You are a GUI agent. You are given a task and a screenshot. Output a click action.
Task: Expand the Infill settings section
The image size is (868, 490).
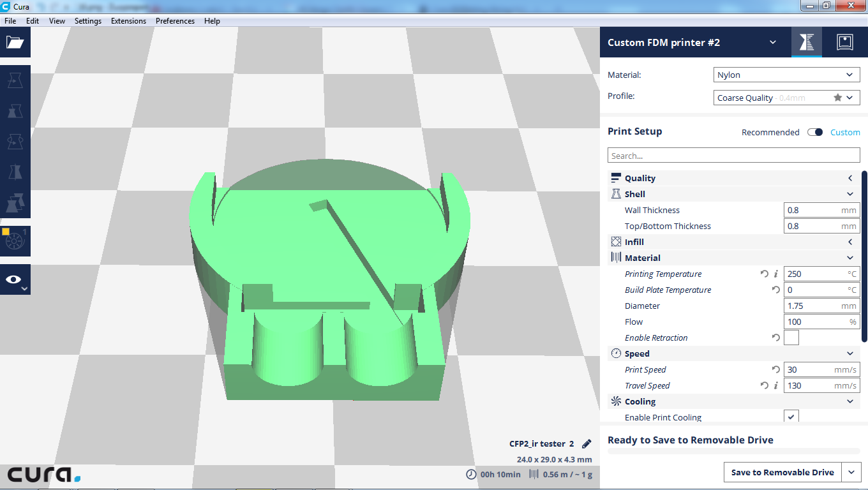pos(850,242)
